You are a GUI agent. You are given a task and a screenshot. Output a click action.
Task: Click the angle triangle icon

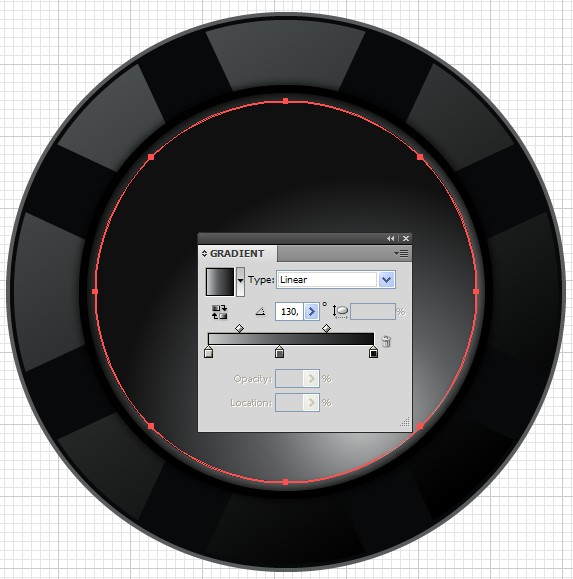click(x=261, y=312)
